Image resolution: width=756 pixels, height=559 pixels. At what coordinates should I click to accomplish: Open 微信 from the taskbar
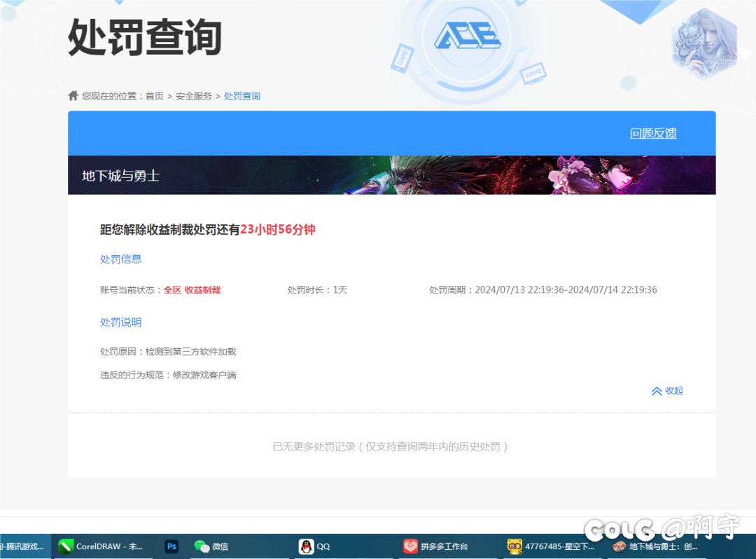[211, 546]
